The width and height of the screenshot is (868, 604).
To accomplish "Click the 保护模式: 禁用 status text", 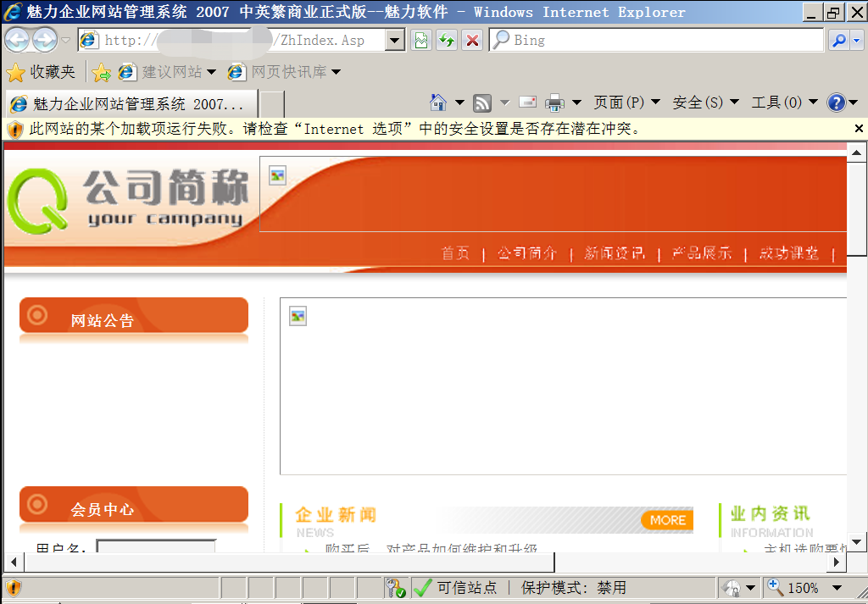I will point(574,587).
